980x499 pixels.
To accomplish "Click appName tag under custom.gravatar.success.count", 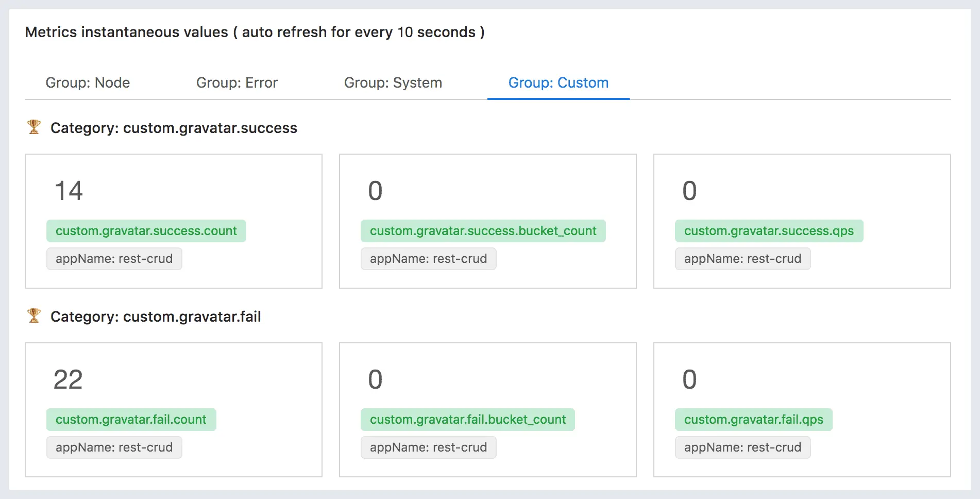I will (114, 259).
